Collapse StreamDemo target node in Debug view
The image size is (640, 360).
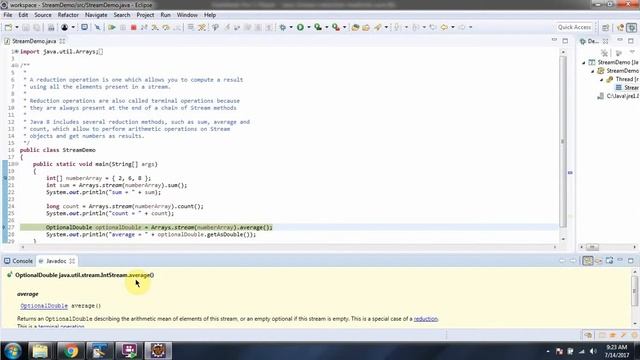click(593, 71)
